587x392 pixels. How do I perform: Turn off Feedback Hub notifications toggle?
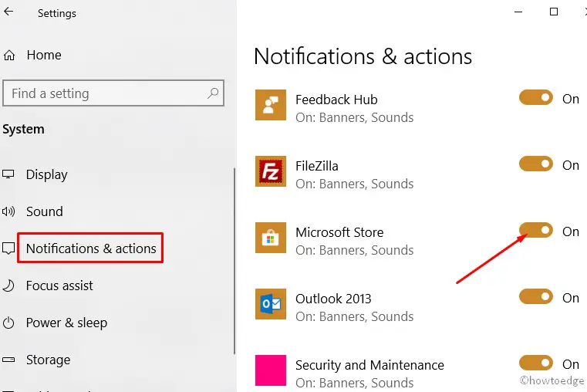click(x=536, y=98)
